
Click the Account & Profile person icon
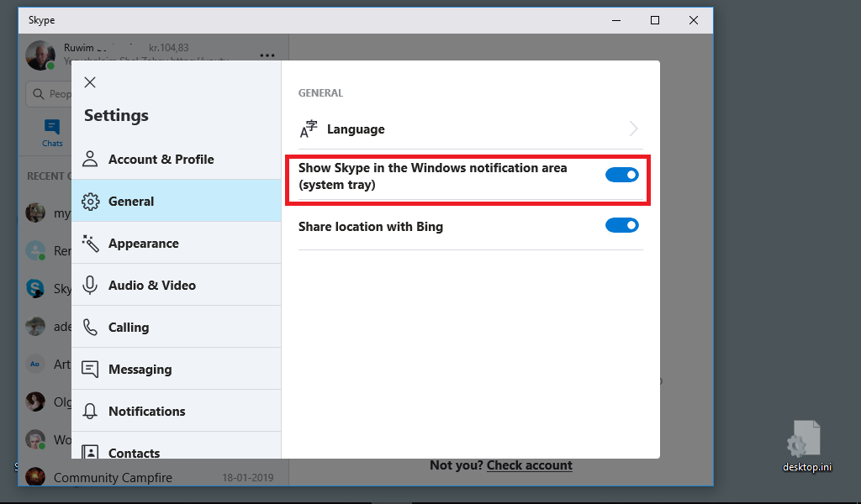click(x=90, y=159)
